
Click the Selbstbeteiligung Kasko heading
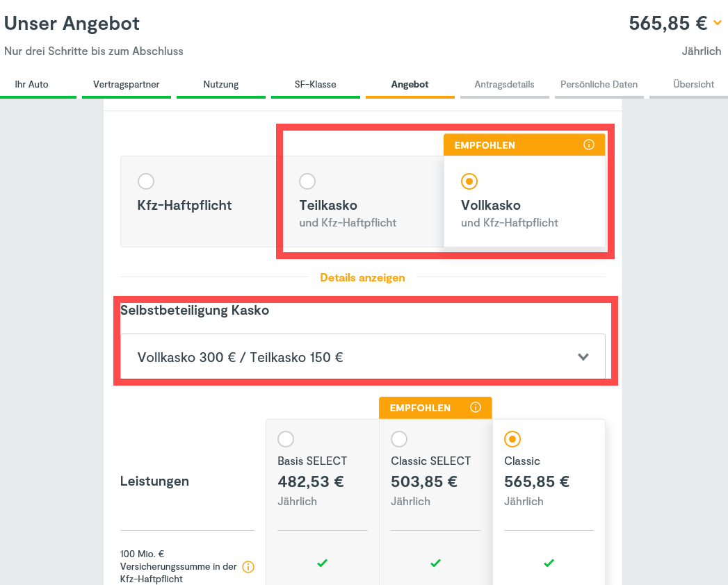[195, 310]
